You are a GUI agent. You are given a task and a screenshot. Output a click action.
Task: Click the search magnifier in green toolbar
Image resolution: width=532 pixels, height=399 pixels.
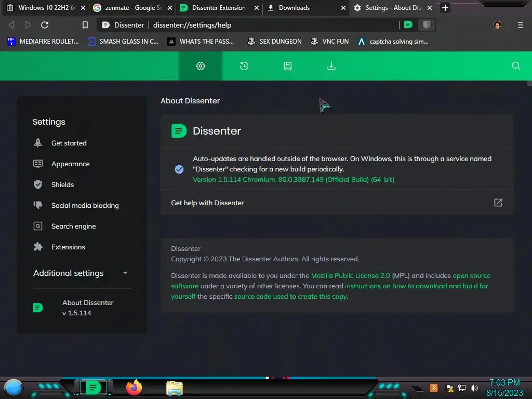pos(516,66)
